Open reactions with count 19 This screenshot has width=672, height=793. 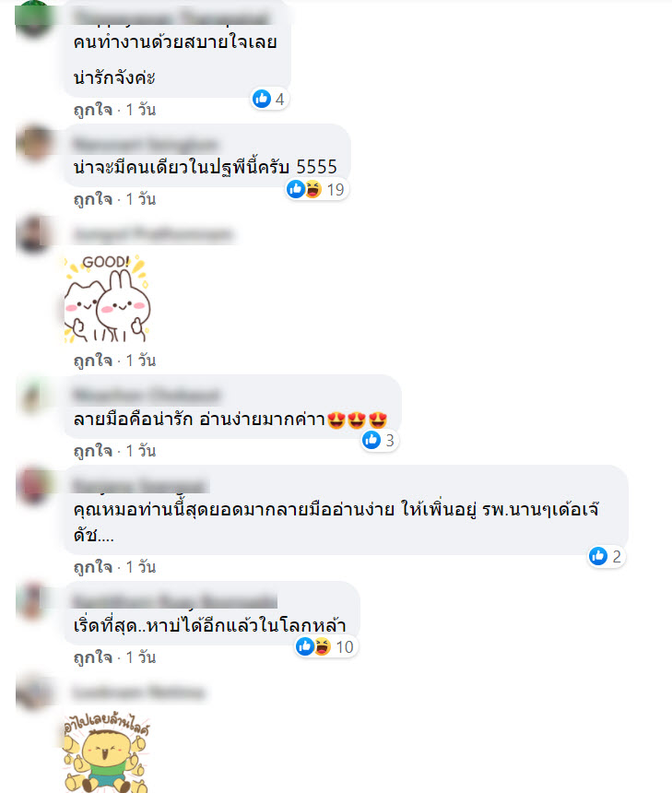tap(316, 189)
